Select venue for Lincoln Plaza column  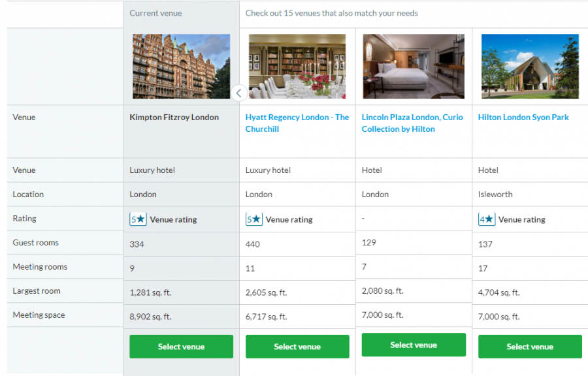tap(414, 345)
